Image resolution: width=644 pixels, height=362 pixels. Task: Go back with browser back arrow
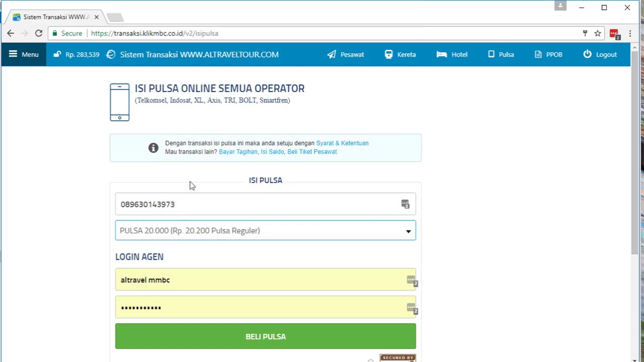point(11,33)
